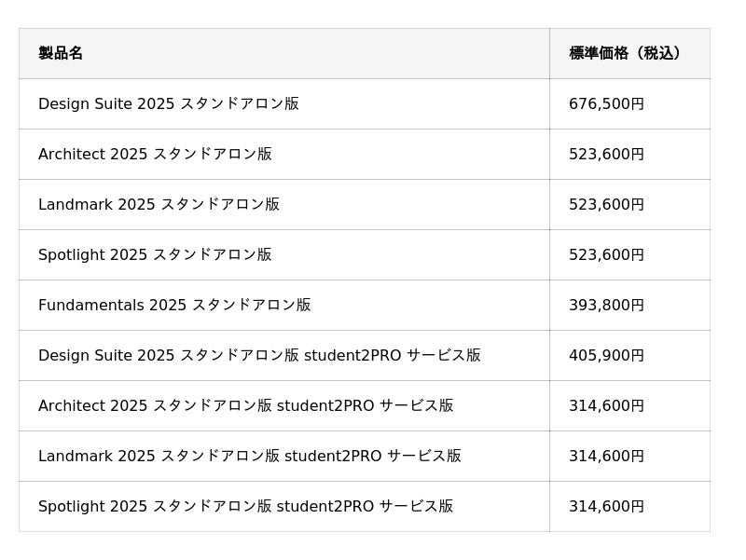Select Design Suite 2025 スタンドアロン版 product name
The height and width of the screenshot is (560, 746).
point(169,104)
